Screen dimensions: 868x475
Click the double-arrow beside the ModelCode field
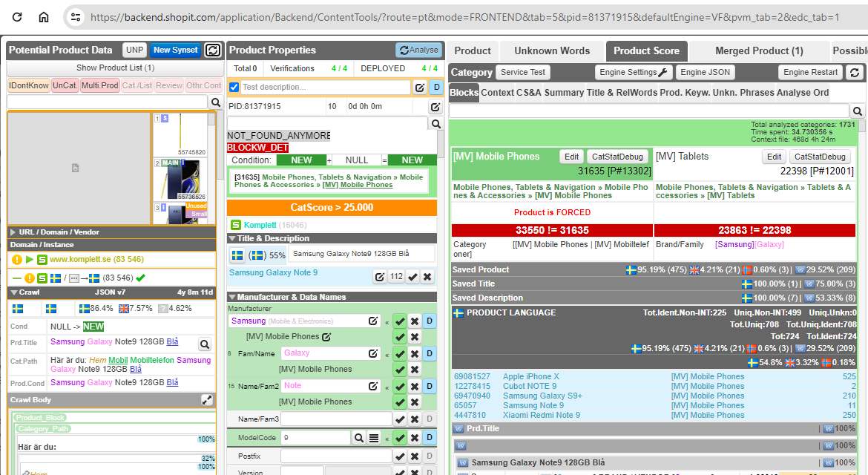point(387,439)
